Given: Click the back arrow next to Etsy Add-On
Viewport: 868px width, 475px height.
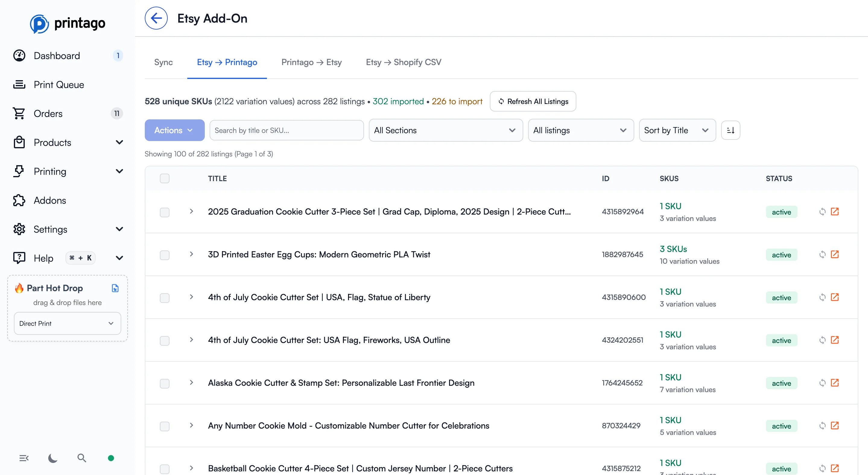Looking at the screenshot, I should pyautogui.click(x=156, y=18).
